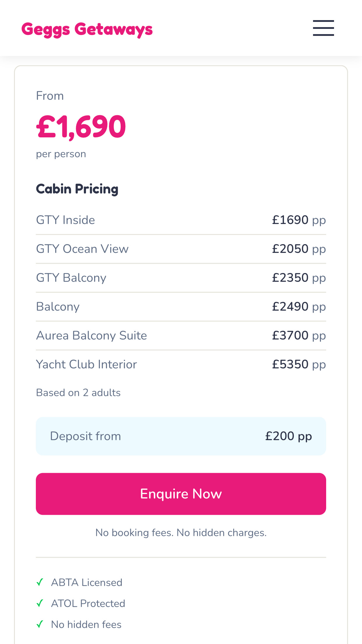Click the Cabin Pricing heading
The width and height of the screenshot is (362, 644).
point(77,189)
